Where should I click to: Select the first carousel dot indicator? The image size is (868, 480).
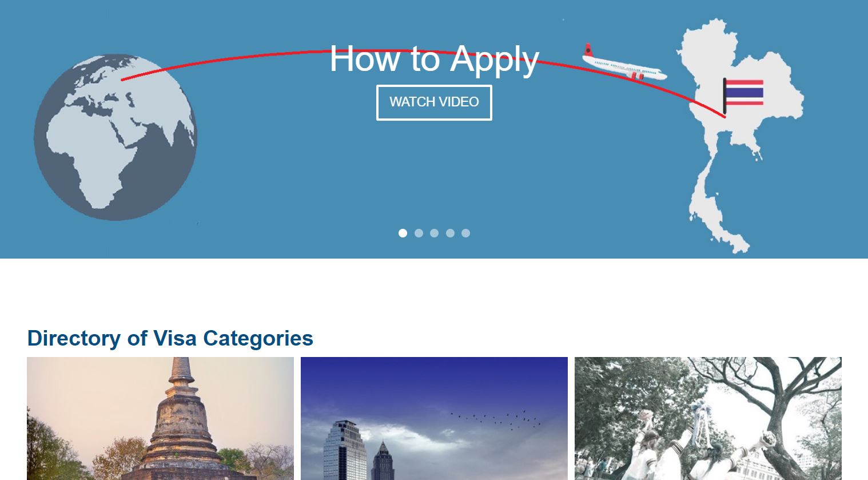403,233
